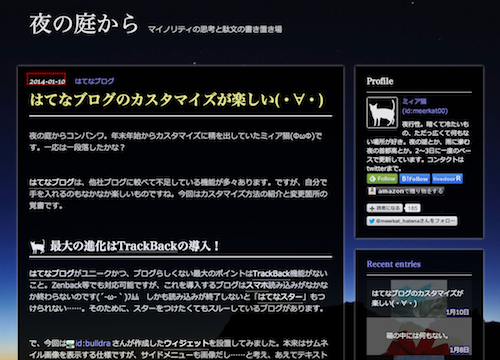Open recent entry 箱の中には何もない dated 1月8日
Viewport: 500px width, 360px height.
click(x=419, y=336)
